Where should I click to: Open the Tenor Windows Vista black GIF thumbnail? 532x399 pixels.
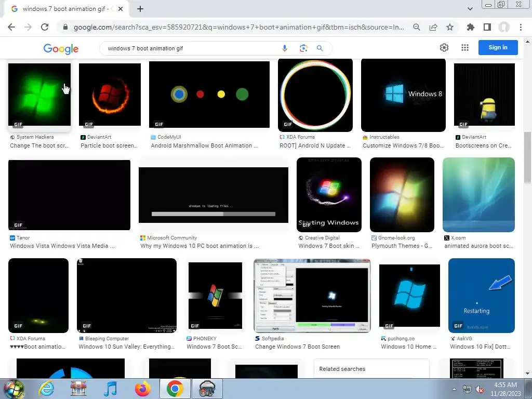pyautogui.click(x=69, y=195)
